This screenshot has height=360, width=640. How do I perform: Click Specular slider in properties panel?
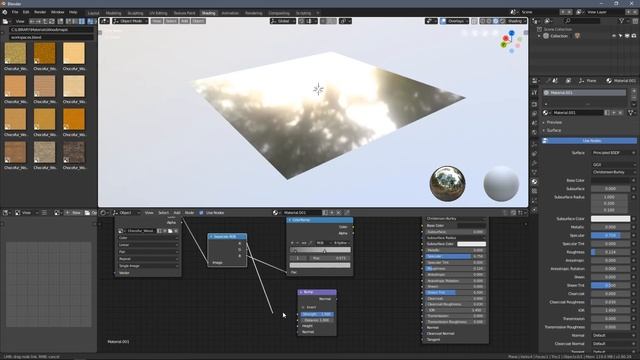[x=611, y=236]
